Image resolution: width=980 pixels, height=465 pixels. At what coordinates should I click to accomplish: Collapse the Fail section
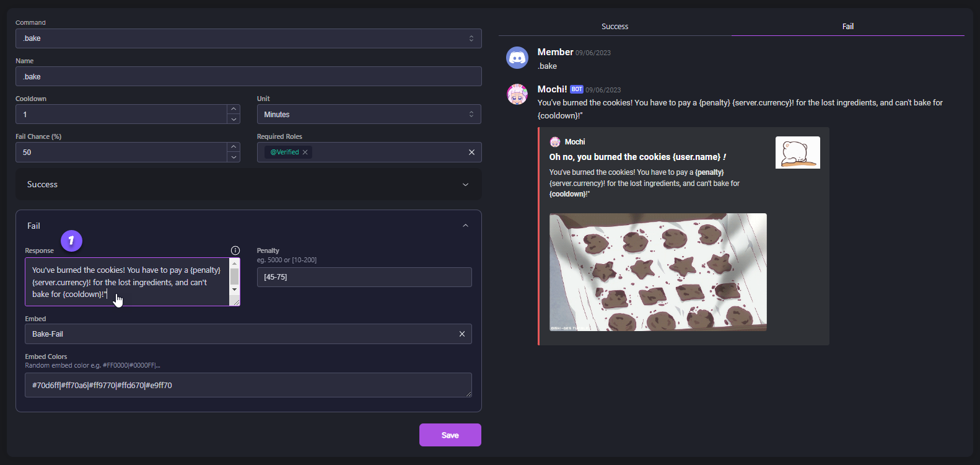(x=465, y=226)
